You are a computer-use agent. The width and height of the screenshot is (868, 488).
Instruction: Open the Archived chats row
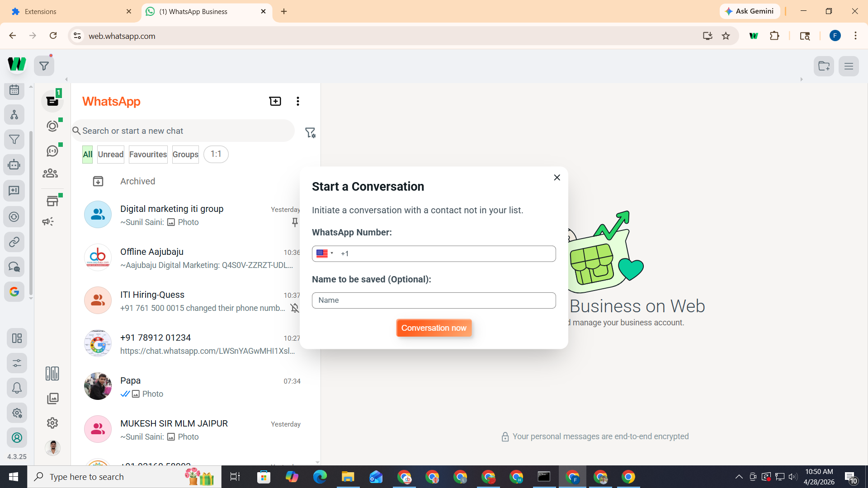194,181
